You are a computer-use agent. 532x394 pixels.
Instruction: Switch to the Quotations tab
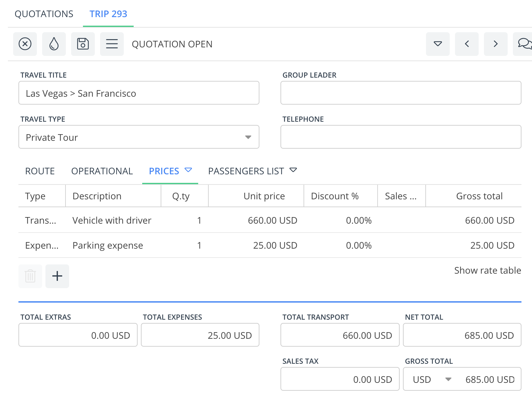pyautogui.click(x=44, y=14)
